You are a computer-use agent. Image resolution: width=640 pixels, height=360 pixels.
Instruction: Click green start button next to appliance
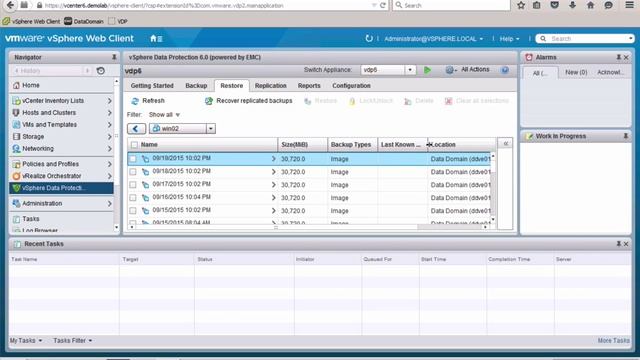click(x=427, y=70)
